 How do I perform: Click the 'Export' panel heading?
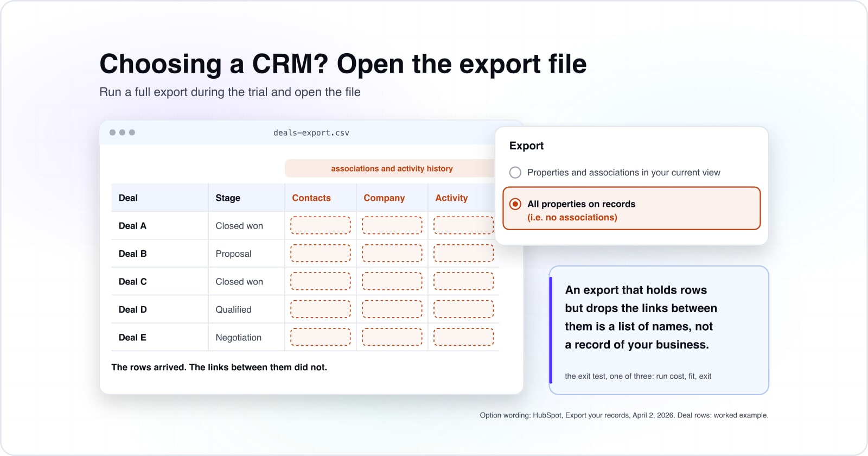tap(526, 145)
